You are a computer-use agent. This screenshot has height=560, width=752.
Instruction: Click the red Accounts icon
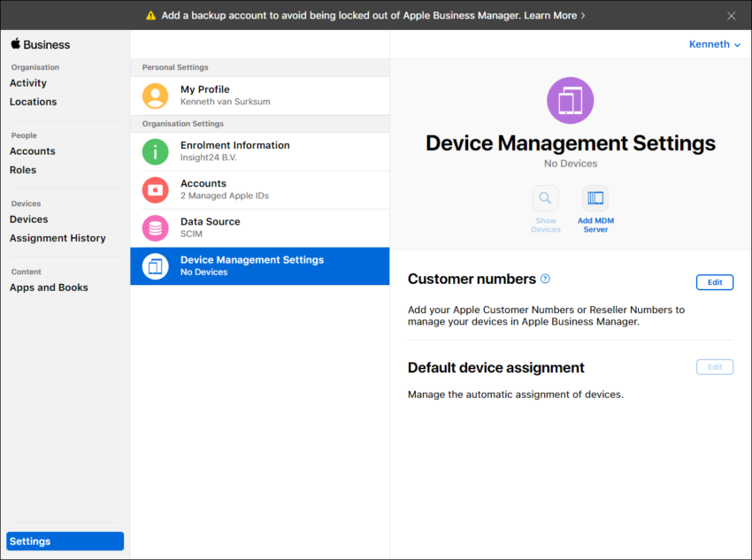154,189
